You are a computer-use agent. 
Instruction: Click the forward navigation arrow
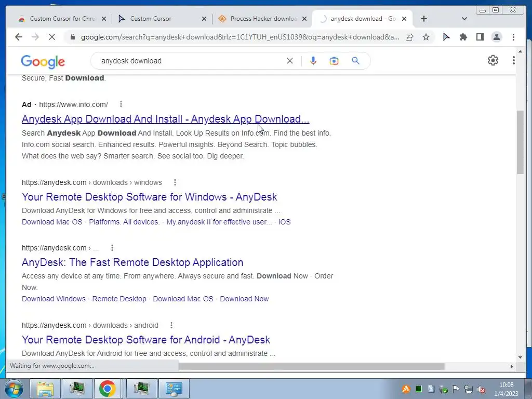[x=35, y=37]
